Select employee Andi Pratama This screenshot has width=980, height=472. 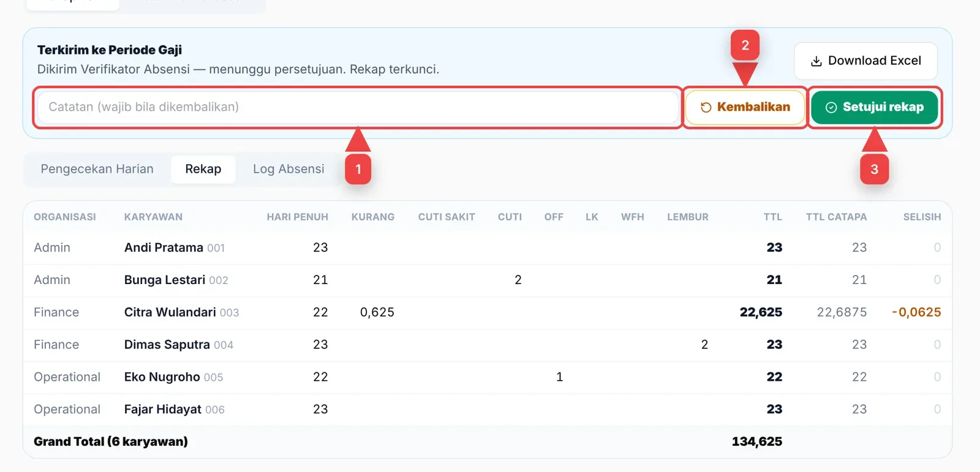pos(164,247)
